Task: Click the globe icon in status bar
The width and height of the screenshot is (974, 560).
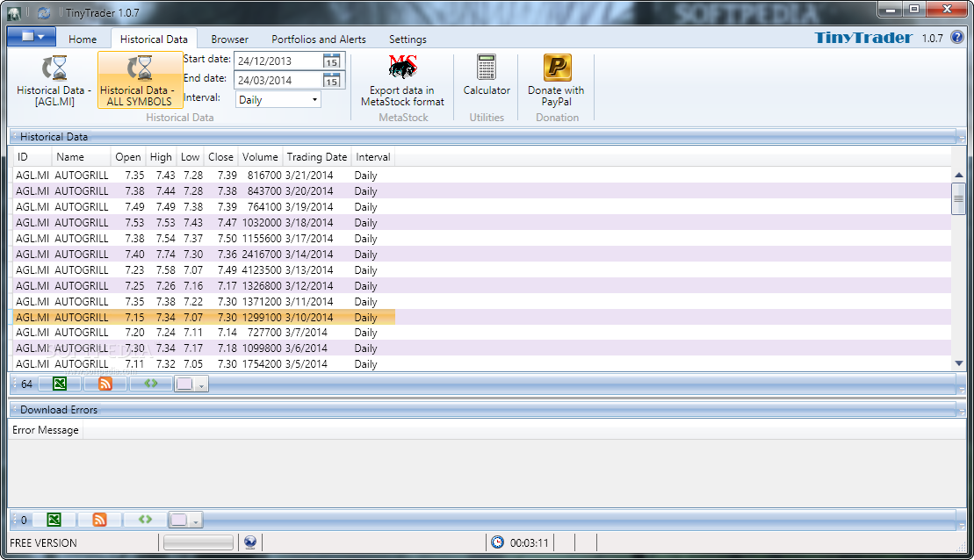Action: point(249,542)
